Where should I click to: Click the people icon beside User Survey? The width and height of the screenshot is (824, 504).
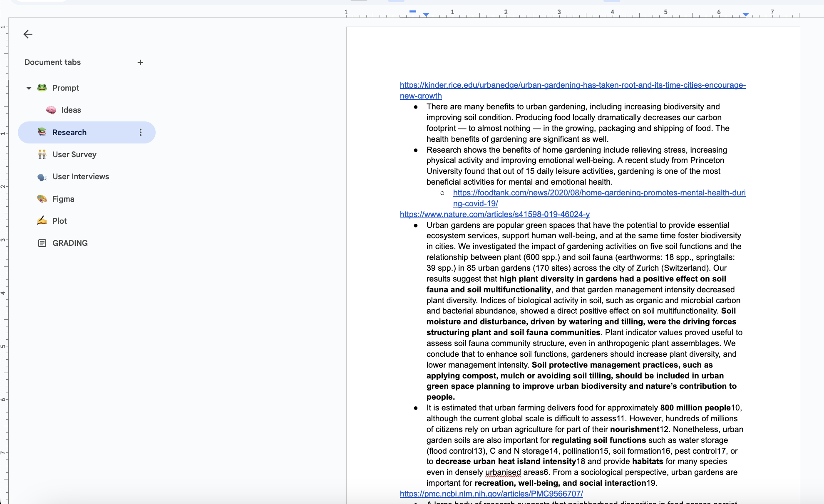tap(42, 154)
